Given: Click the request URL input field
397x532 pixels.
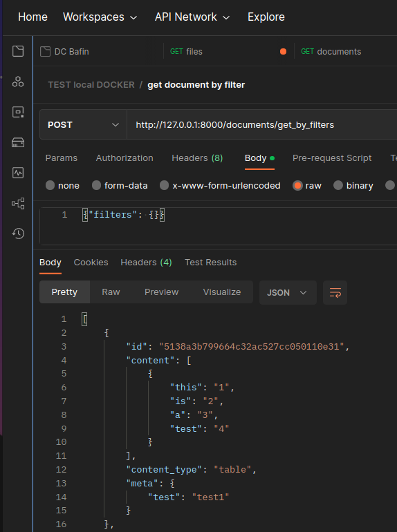Looking at the screenshot, I should click(261, 125).
